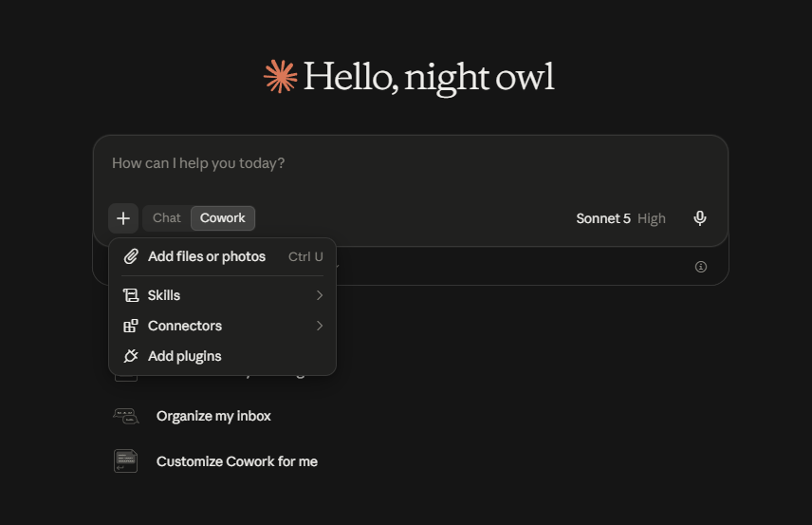Select Add plugins menu entry
The width and height of the screenshot is (812, 525).
223,356
